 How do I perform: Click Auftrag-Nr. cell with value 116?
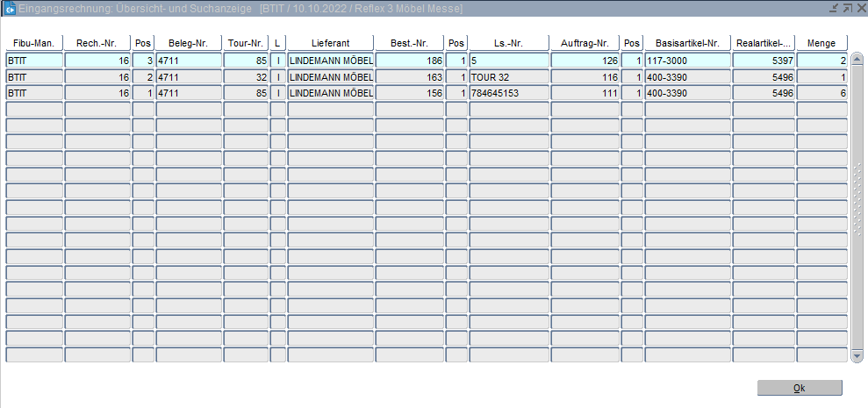[x=585, y=77]
